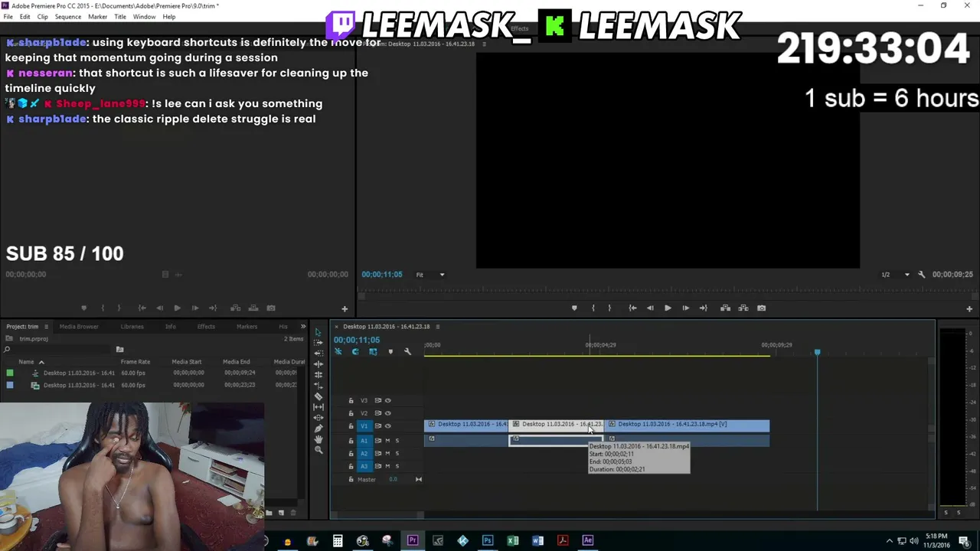The height and width of the screenshot is (551, 980).
Task: Open the playback resolution 1/2 dropdown
Action: coord(896,274)
